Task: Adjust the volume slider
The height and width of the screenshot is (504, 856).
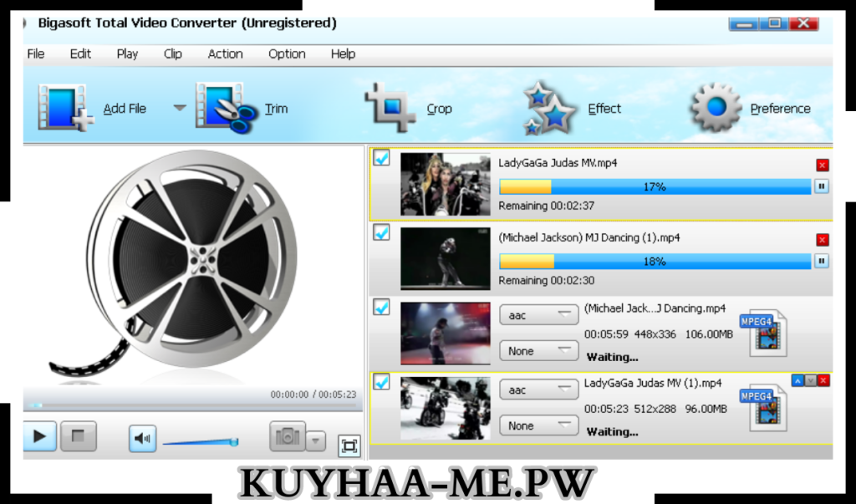Action: coord(201,441)
